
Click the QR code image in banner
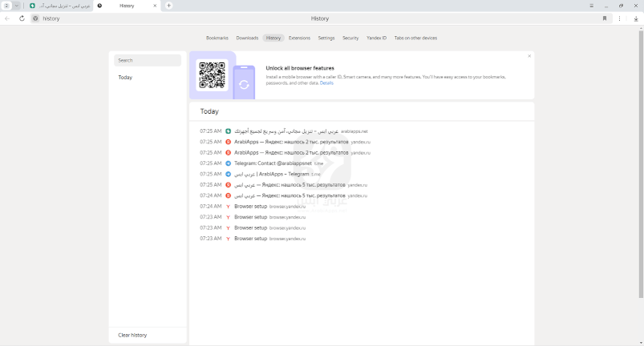pos(212,75)
